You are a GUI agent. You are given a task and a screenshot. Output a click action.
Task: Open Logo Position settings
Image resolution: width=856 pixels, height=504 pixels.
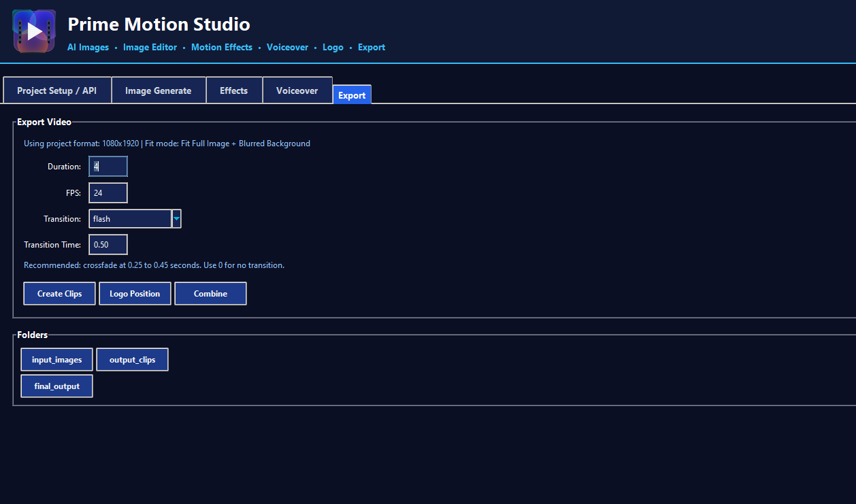[x=135, y=294]
